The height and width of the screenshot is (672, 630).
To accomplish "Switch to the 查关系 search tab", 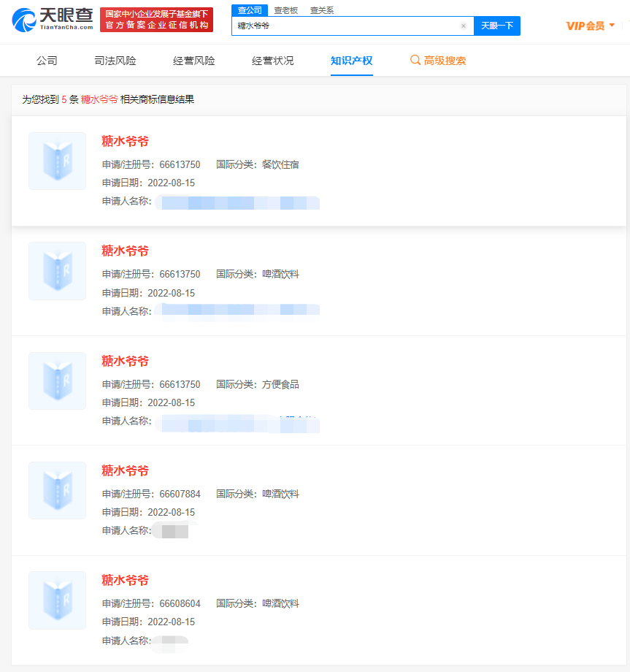I will pos(322,10).
